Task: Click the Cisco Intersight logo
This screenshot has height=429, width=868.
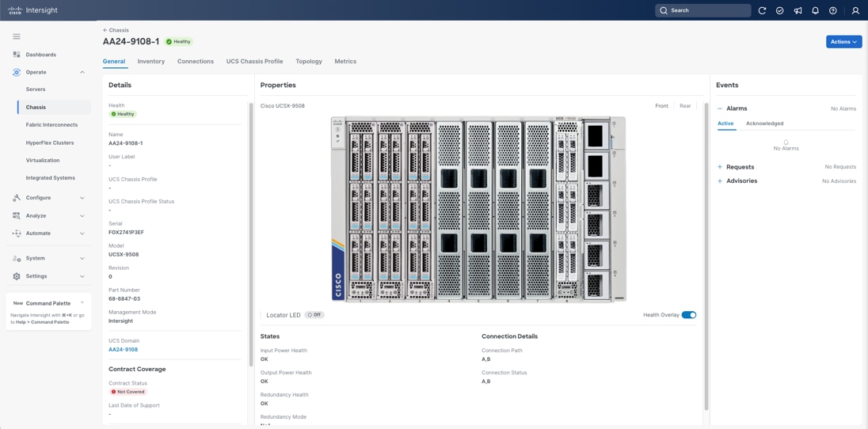Action: click(x=32, y=10)
